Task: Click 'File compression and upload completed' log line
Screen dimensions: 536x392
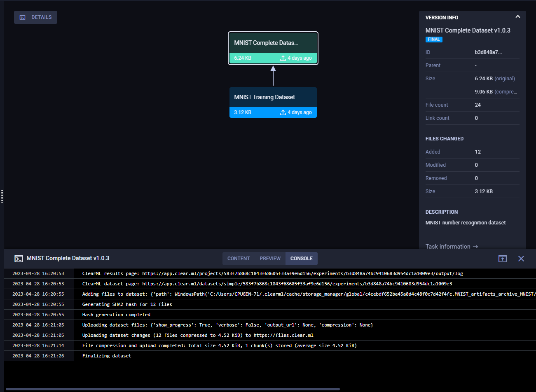Action: pyautogui.click(x=219, y=345)
